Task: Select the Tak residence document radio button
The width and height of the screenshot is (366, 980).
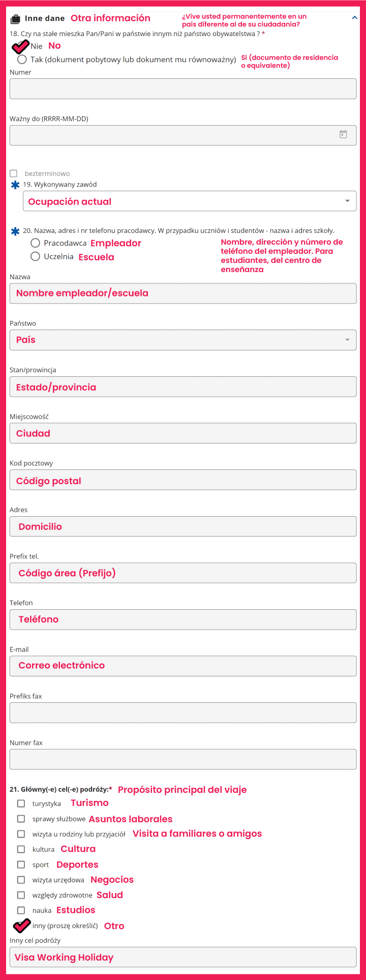Action: click(22, 60)
